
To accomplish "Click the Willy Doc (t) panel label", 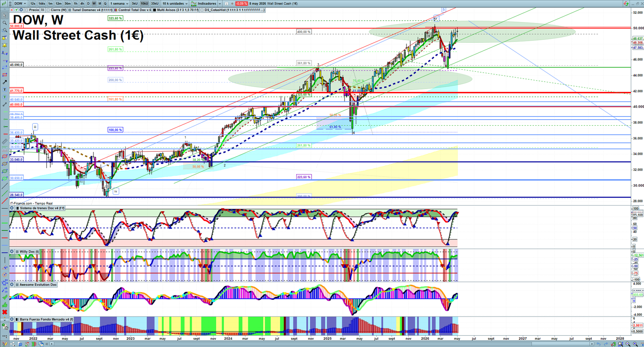I will [29, 251].
